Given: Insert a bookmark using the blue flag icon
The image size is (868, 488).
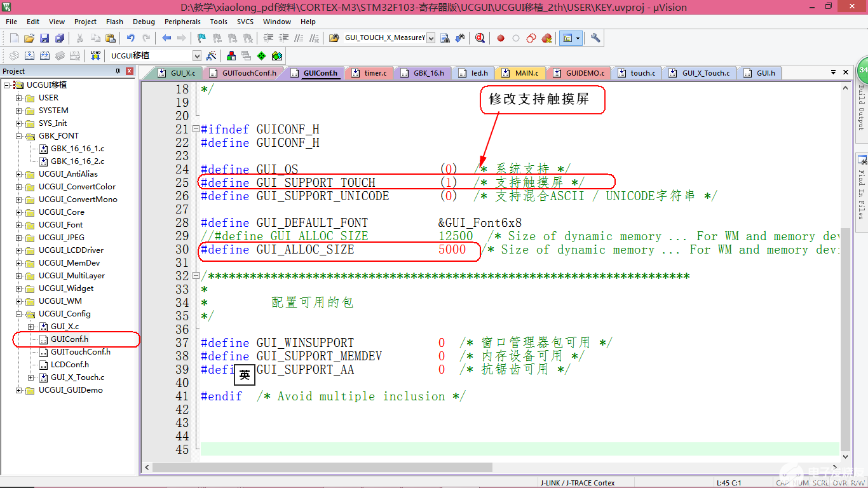Looking at the screenshot, I should click(x=201, y=38).
